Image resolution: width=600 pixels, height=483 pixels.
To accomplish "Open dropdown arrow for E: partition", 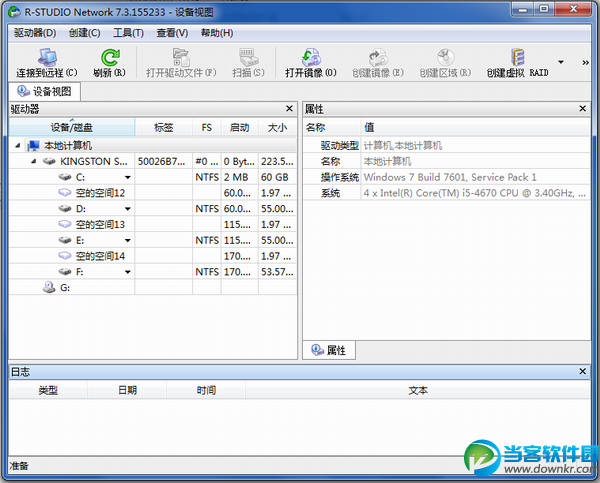I will [x=127, y=240].
